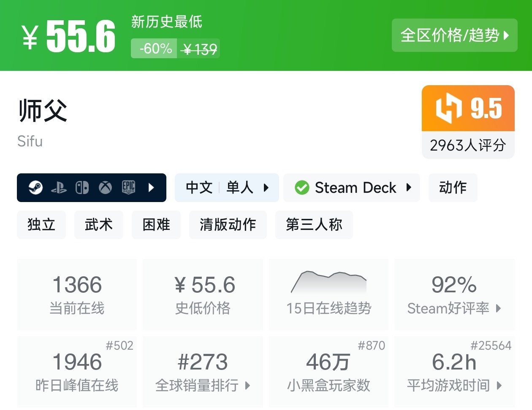Select the 清版动作 tag
The image size is (532, 410).
coord(228,225)
